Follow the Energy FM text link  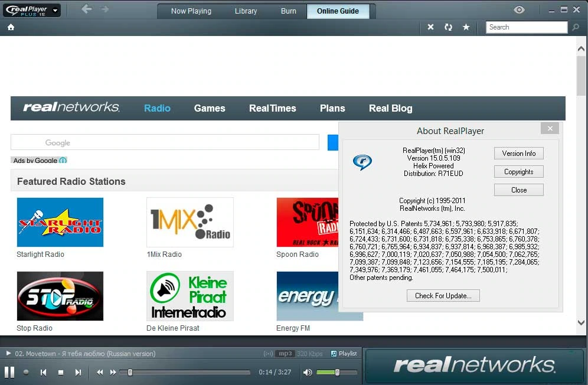coord(293,328)
